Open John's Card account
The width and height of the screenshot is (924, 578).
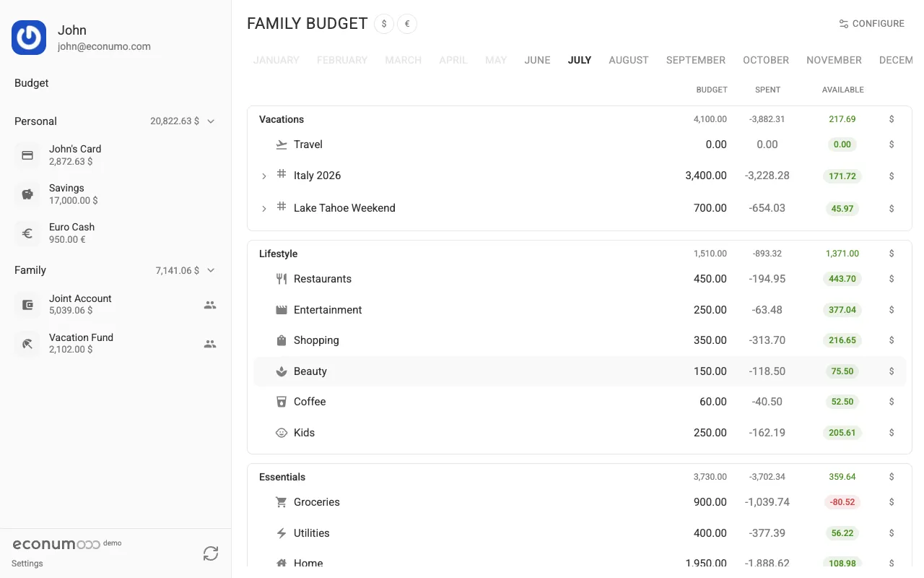115,155
